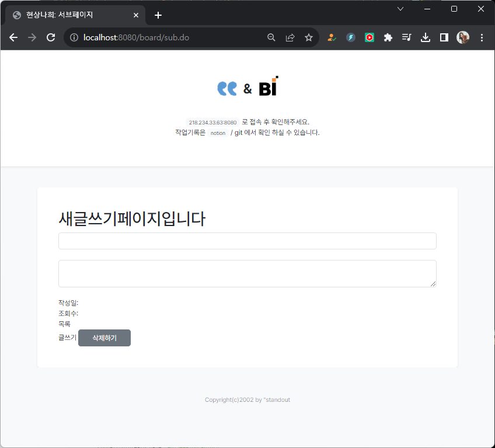The width and height of the screenshot is (495, 448).
Task: Click the 목록 link
Action: pos(64,324)
